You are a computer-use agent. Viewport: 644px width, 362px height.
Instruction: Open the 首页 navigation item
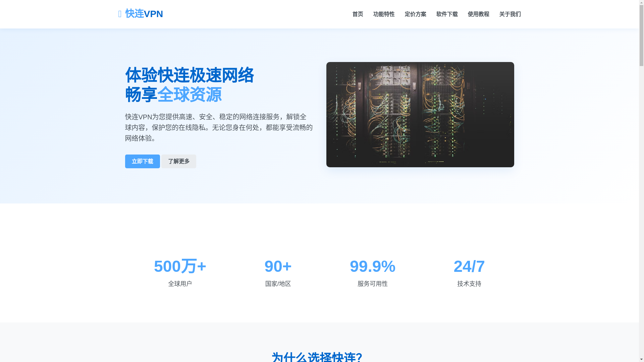(x=358, y=14)
